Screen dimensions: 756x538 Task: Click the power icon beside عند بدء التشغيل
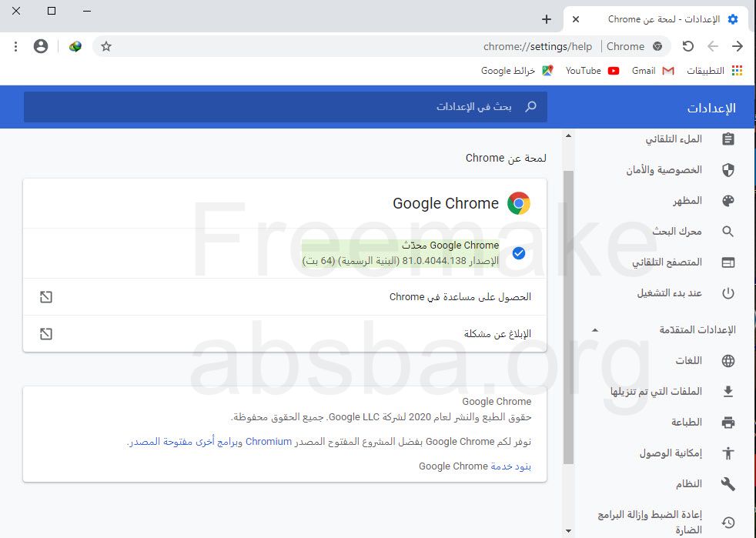(x=728, y=293)
